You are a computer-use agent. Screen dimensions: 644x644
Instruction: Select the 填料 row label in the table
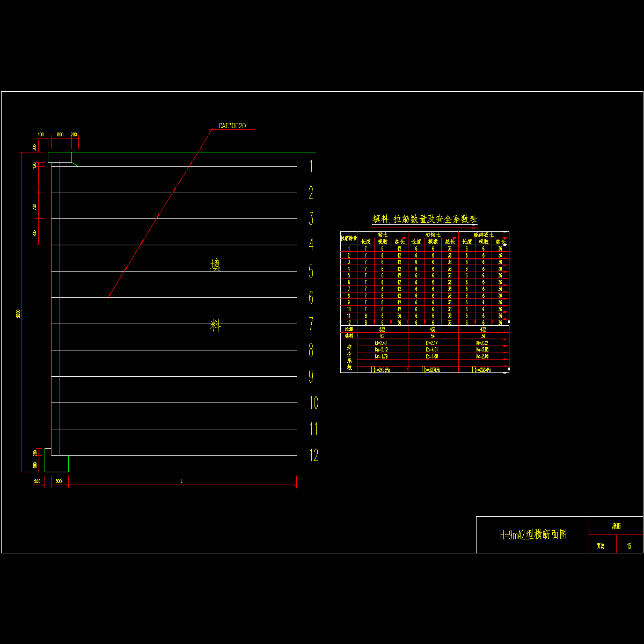point(349,335)
